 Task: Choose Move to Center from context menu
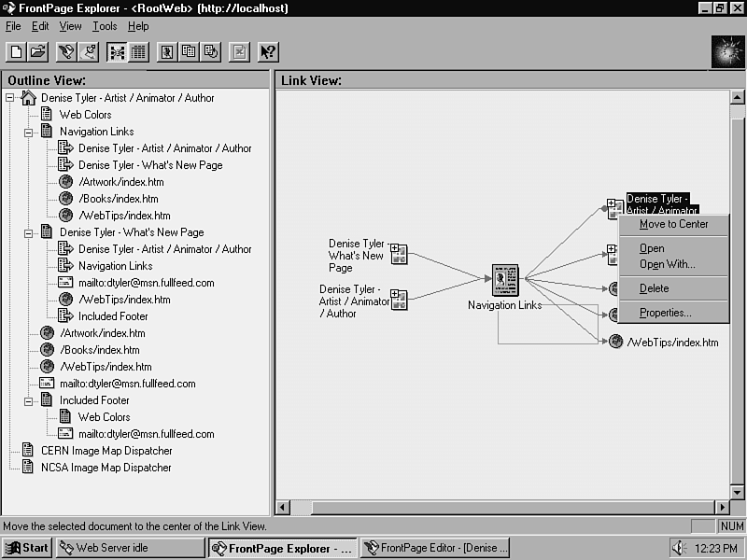coord(673,224)
